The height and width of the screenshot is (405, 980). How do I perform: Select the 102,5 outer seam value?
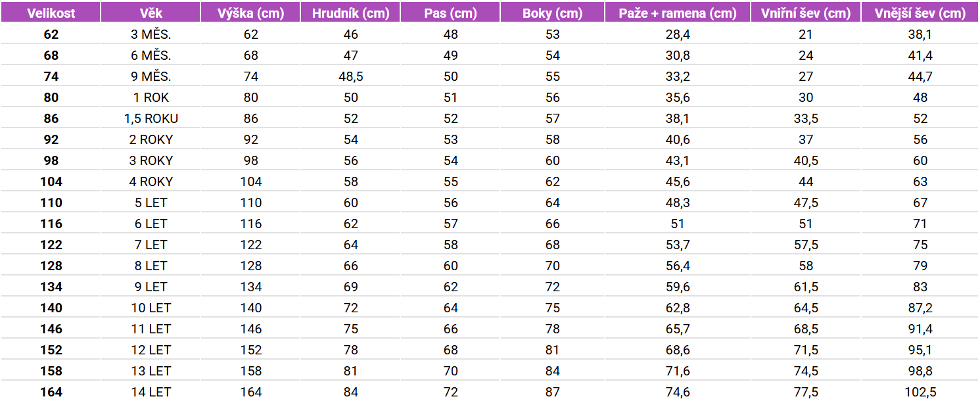tap(920, 392)
